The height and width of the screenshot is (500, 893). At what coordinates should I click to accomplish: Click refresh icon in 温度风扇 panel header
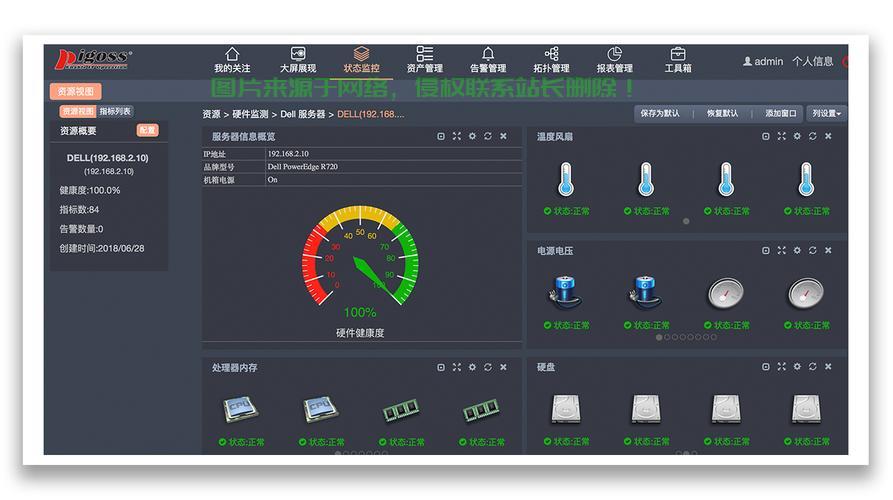pos(812,136)
